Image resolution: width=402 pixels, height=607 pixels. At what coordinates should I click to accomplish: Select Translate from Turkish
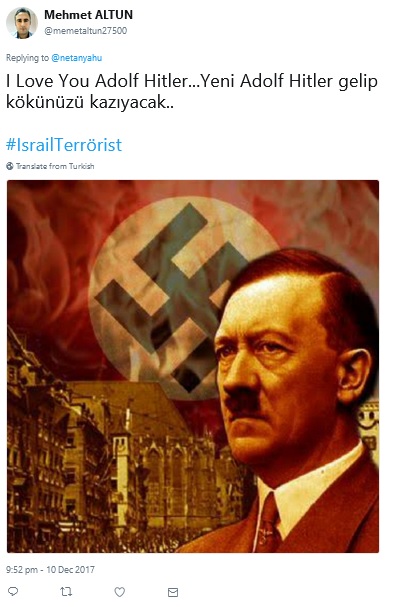(55, 166)
